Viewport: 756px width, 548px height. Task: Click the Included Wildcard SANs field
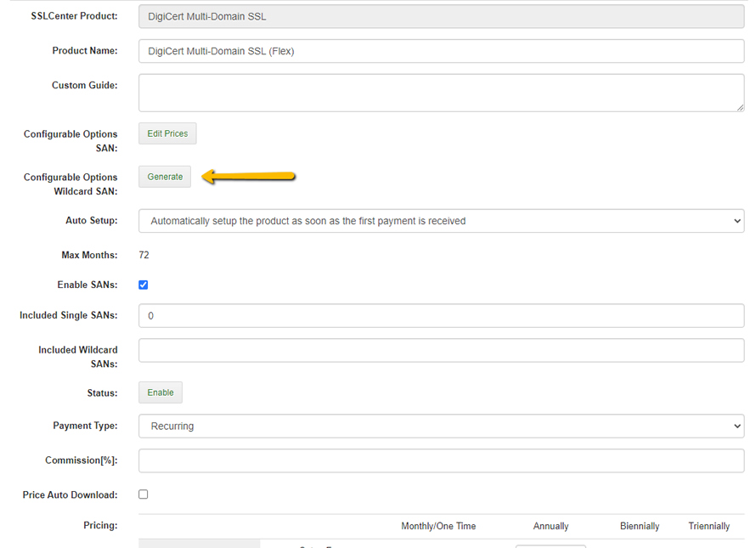[441, 350]
